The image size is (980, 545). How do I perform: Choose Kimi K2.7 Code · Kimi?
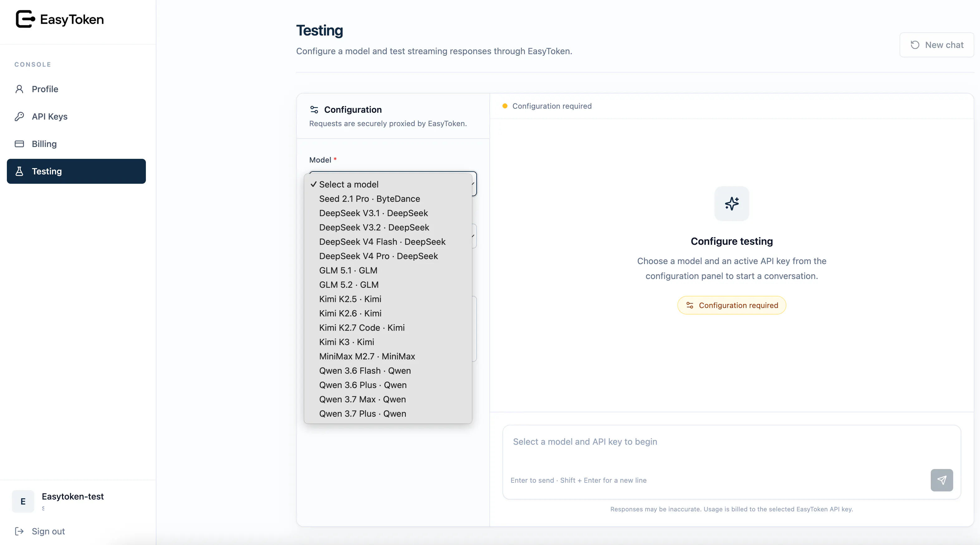[x=388, y=328]
